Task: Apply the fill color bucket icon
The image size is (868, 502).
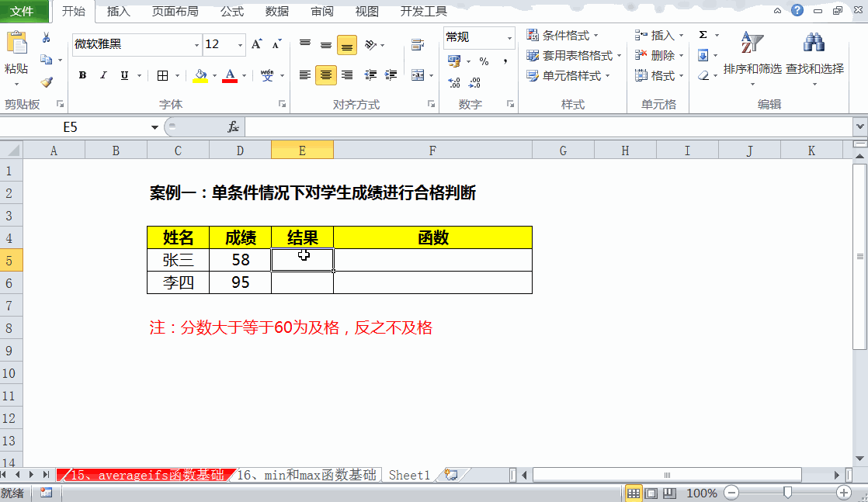Action: [200, 76]
